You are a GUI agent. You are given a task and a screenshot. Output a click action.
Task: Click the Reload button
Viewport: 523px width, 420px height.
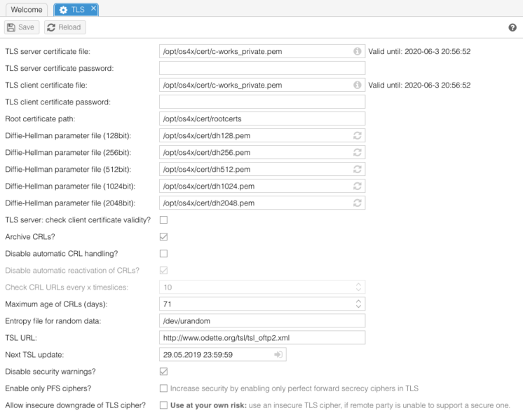point(64,27)
